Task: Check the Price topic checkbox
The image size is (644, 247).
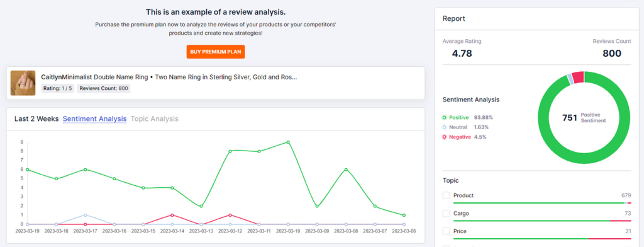Action: [446, 231]
